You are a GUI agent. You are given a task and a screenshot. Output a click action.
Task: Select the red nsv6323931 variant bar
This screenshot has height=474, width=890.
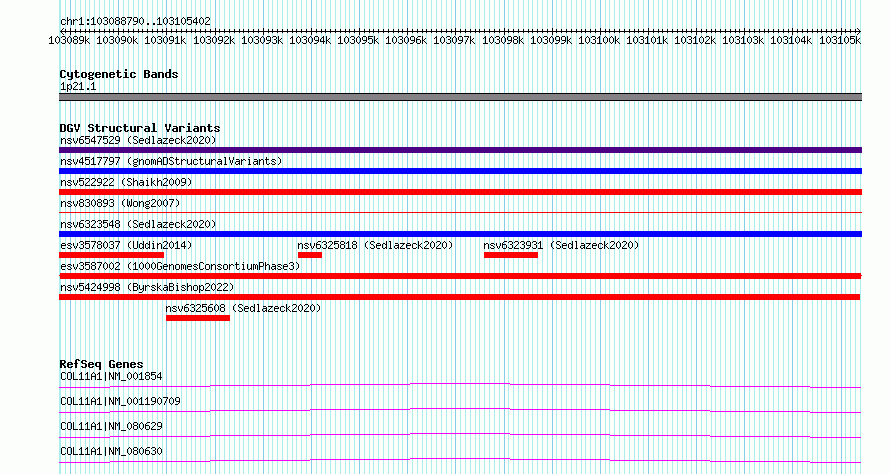[x=511, y=255]
